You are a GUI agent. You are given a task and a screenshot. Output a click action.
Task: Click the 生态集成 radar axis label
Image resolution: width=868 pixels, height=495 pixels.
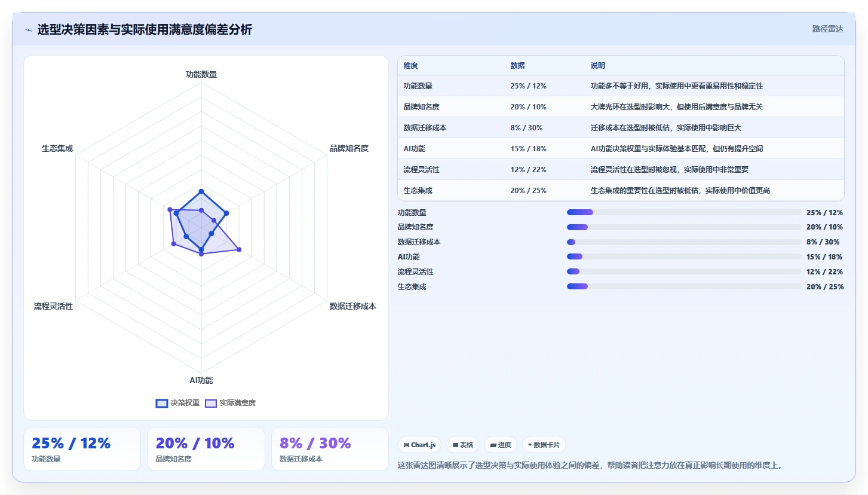57,148
